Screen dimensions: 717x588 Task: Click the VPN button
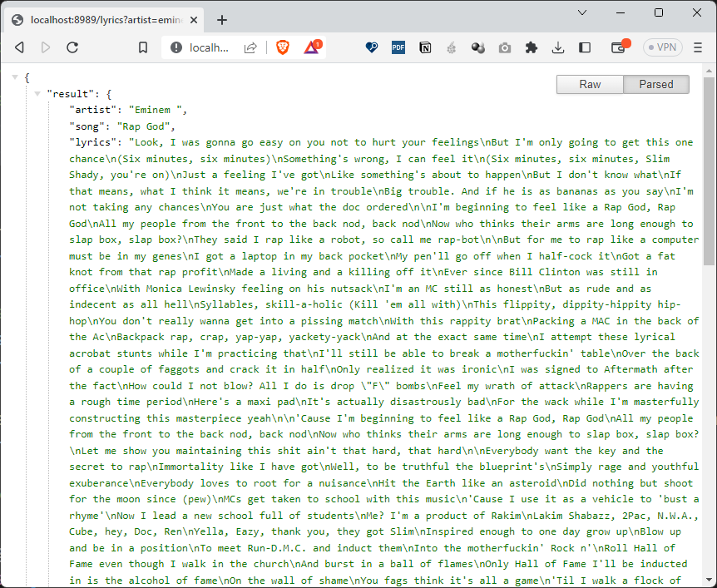coord(662,47)
